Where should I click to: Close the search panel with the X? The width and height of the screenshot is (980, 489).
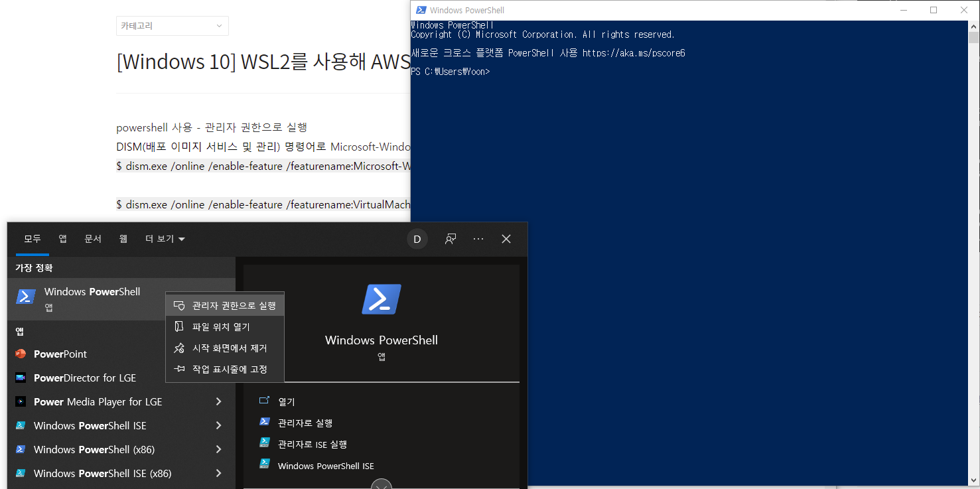[506, 239]
